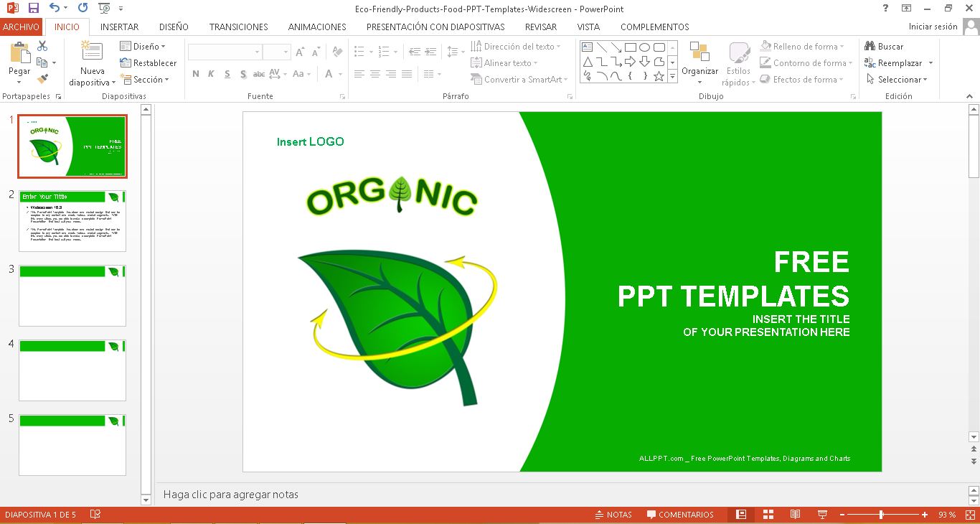Viewport: 980px width, 524px height.
Task: Decrease font size with the smaller A icon
Action: [x=316, y=52]
